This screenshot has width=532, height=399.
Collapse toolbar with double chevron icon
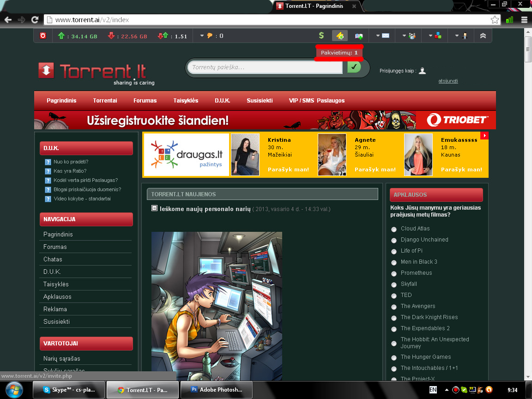(483, 36)
